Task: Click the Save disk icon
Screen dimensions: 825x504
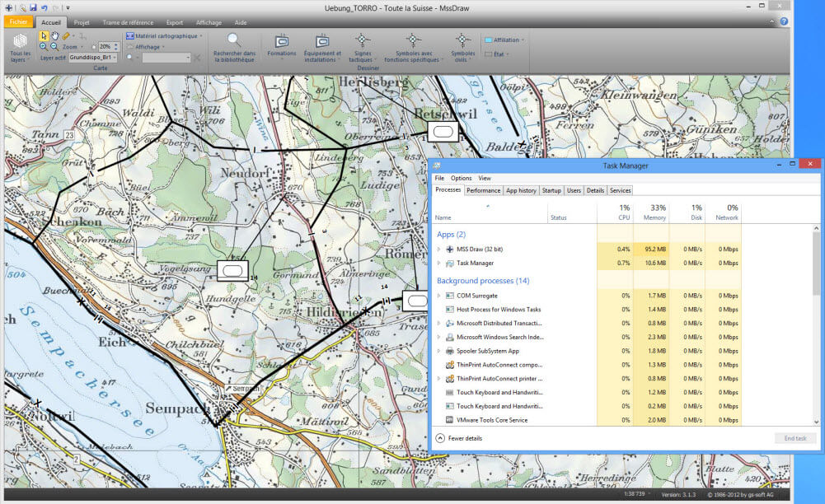Action: click(x=33, y=8)
